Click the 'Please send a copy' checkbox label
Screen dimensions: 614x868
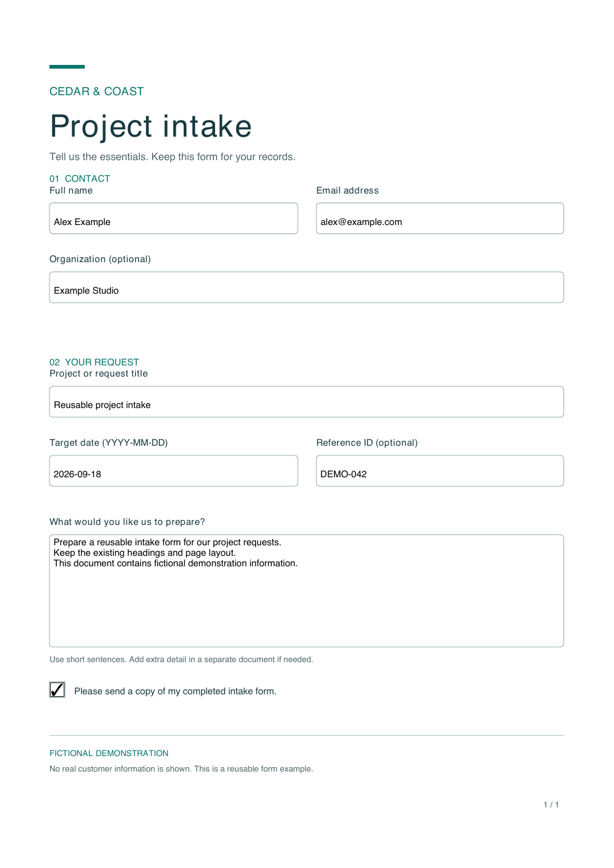tap(175, 691)
